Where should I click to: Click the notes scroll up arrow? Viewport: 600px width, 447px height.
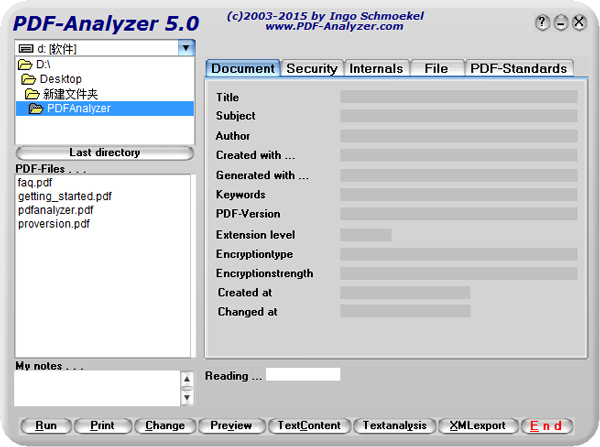tap(187, 379)
